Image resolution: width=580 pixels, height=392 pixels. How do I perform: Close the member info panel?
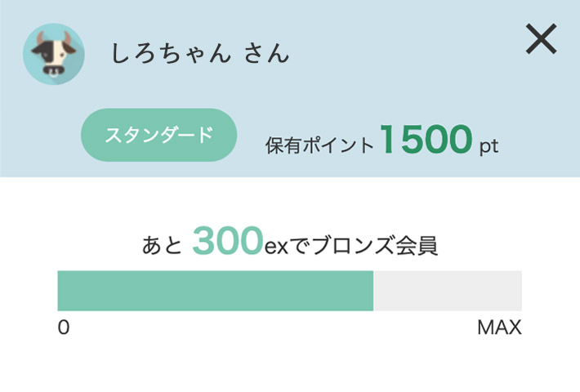coord(541,38)
